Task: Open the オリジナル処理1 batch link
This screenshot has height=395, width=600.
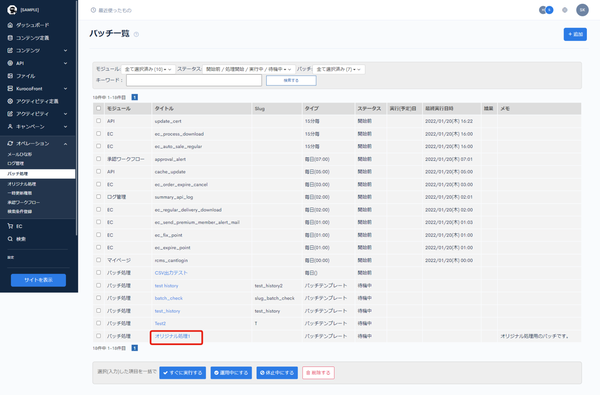Action: [x=173, y=336]
